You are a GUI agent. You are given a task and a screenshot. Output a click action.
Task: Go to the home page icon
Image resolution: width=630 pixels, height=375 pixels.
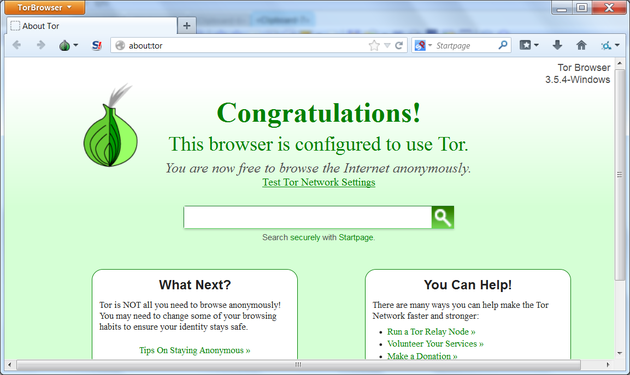581,45
